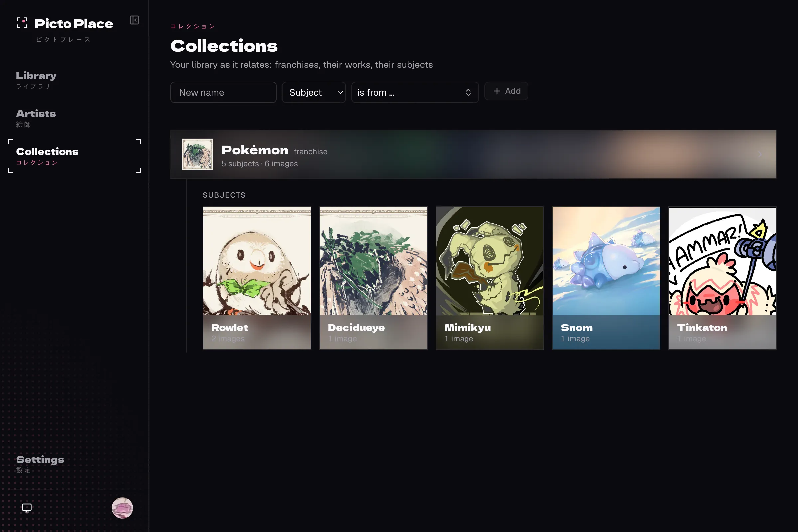Open the Snom subject card

[x=606, y=278]
